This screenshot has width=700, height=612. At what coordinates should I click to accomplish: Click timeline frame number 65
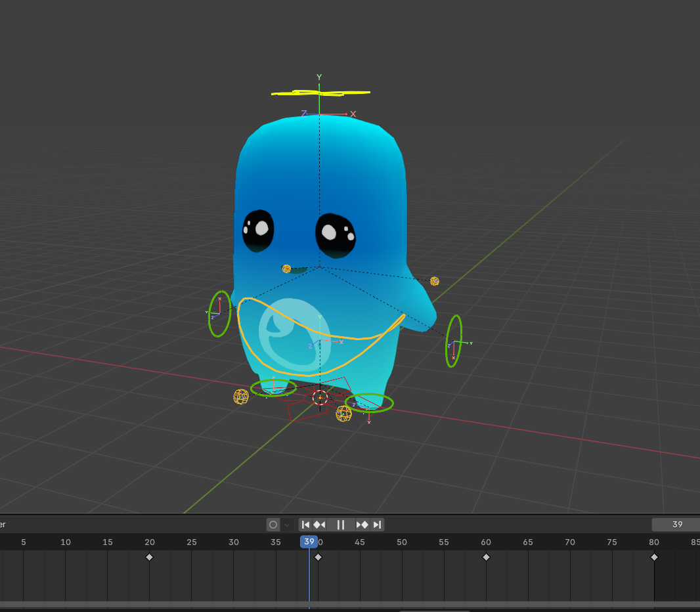pyautogui.click(x=528, y=542)
